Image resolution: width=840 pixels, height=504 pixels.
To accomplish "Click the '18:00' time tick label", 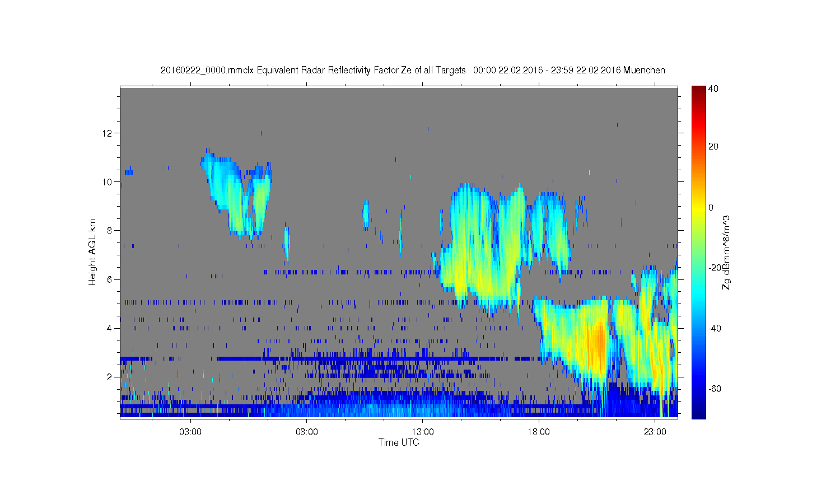I will (539, 432).
